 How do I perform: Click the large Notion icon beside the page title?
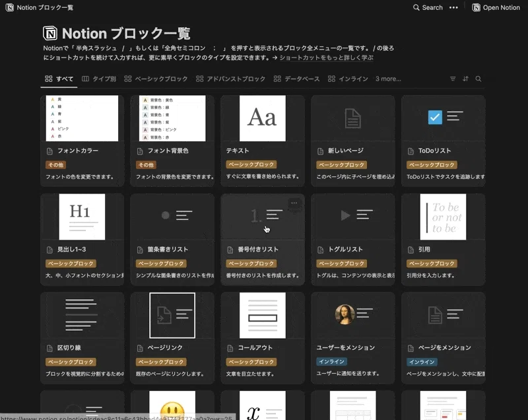(50, 33)
